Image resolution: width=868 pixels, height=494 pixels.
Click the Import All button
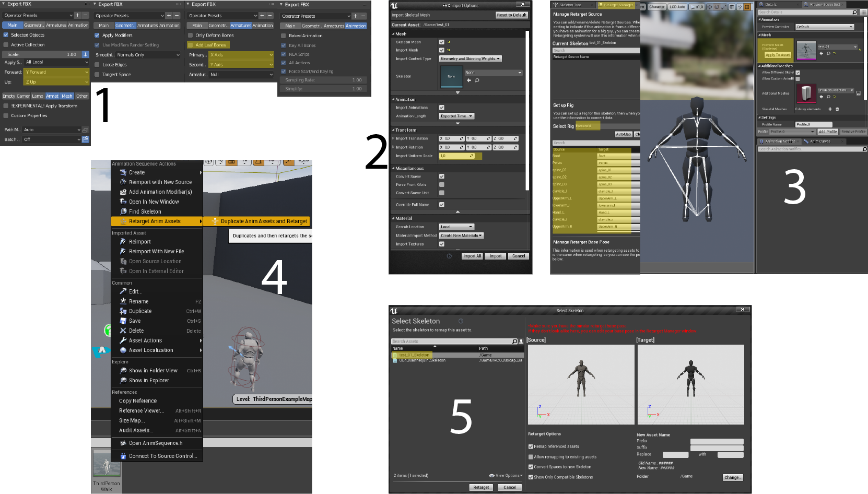pos(472,256)
